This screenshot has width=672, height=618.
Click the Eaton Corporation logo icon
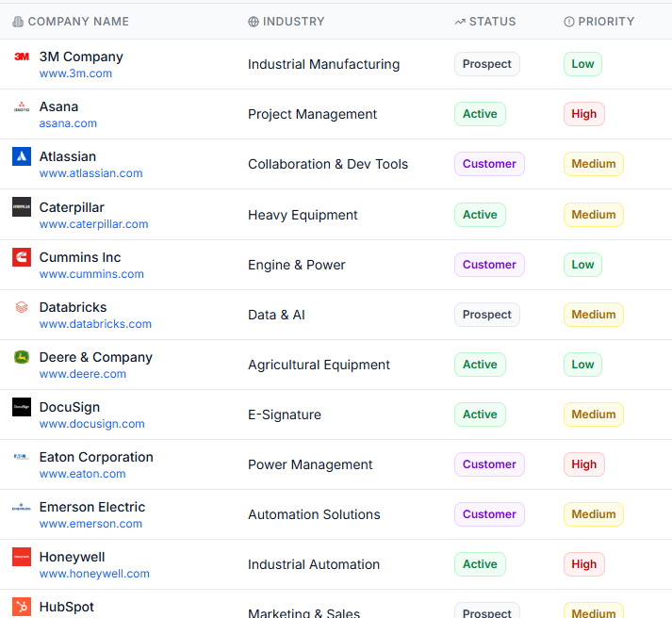[22, 457]
